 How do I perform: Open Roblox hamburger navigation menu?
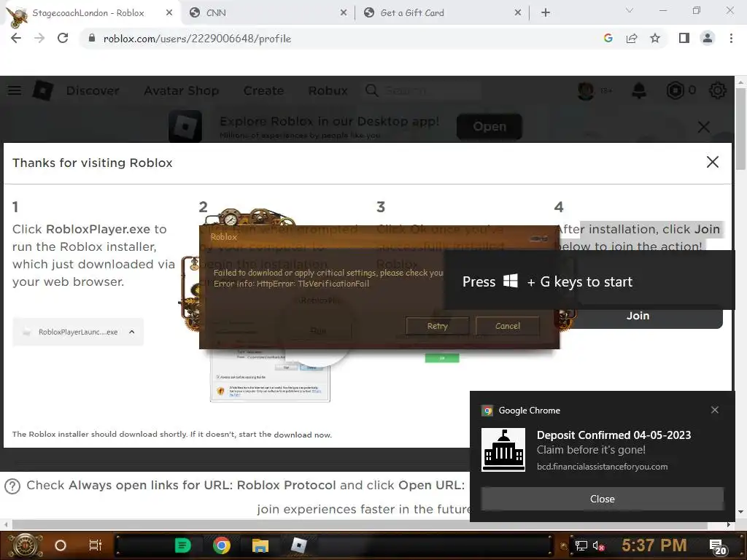15,90
